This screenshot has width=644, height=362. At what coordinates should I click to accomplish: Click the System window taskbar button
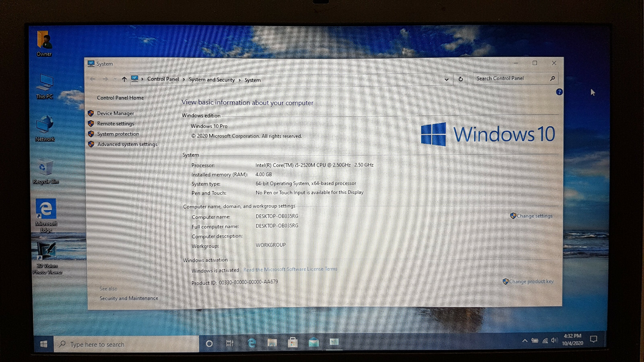pyautogui.click(x=334, y=342)
